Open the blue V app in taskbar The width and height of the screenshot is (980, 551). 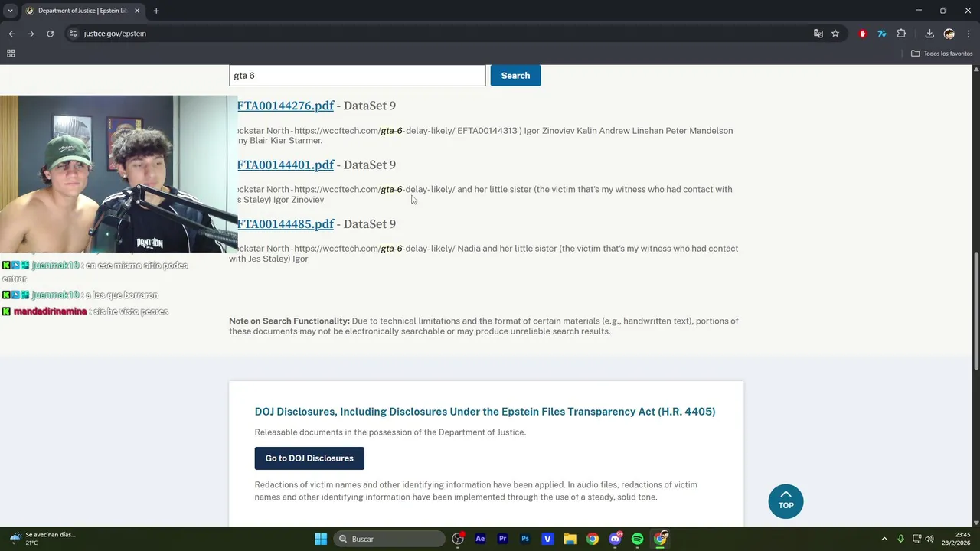(x=547, y=539)
